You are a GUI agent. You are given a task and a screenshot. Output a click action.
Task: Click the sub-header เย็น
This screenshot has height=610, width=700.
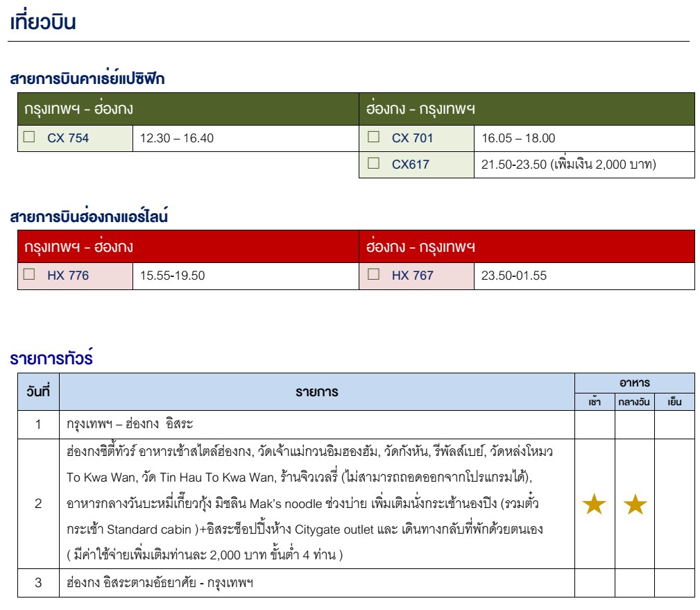coord(674,401)
